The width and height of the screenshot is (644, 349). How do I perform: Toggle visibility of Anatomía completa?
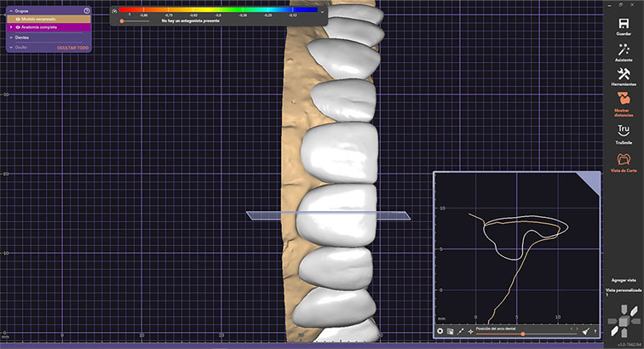pyautogui.click(x=17, y=27)
